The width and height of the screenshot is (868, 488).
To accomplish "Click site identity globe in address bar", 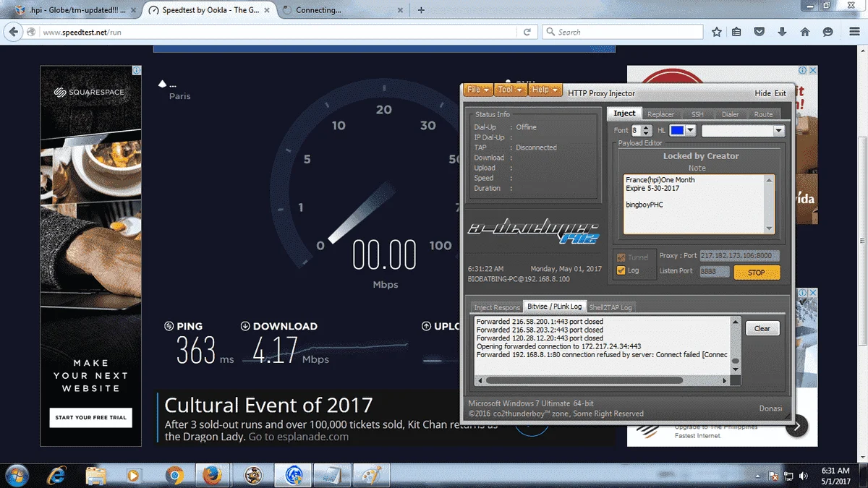I will pyautogui.click(x=31, y=32).
